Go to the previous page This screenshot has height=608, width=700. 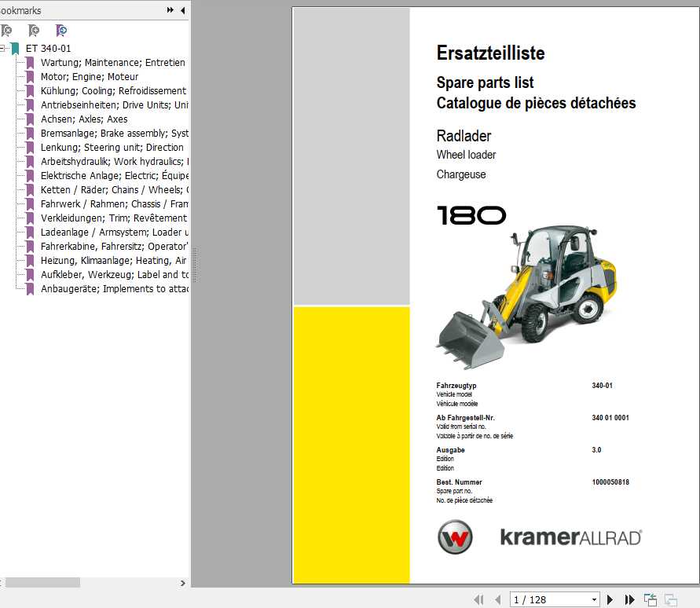[498, 599]
